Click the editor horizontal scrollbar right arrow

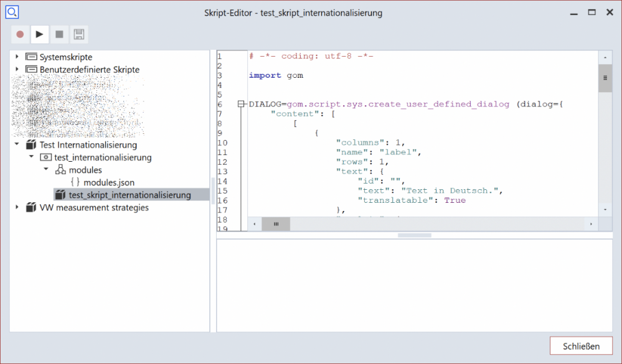click(x=591, y=224)
